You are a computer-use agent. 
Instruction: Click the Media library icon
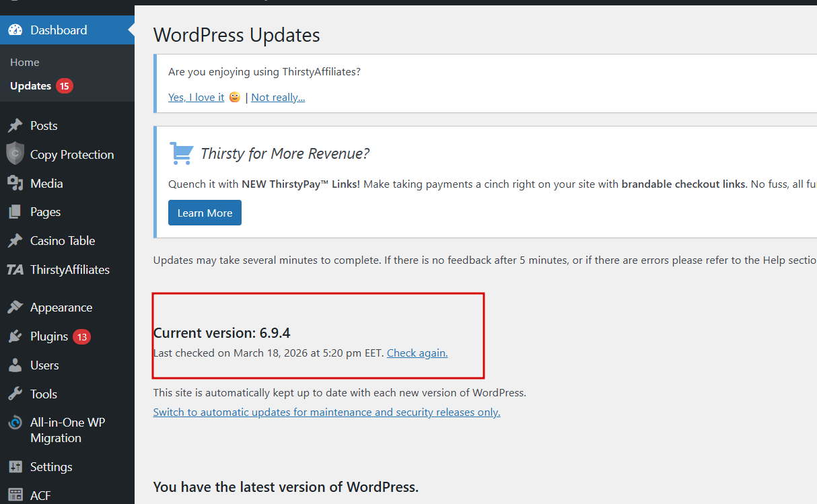pos(15,183)
